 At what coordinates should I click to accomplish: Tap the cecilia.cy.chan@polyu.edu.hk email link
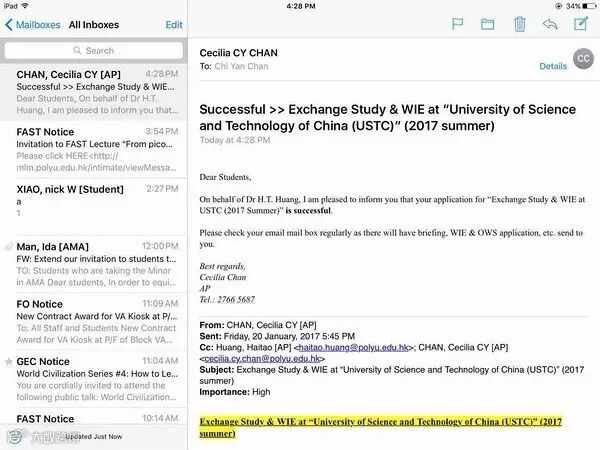(262, 359)
